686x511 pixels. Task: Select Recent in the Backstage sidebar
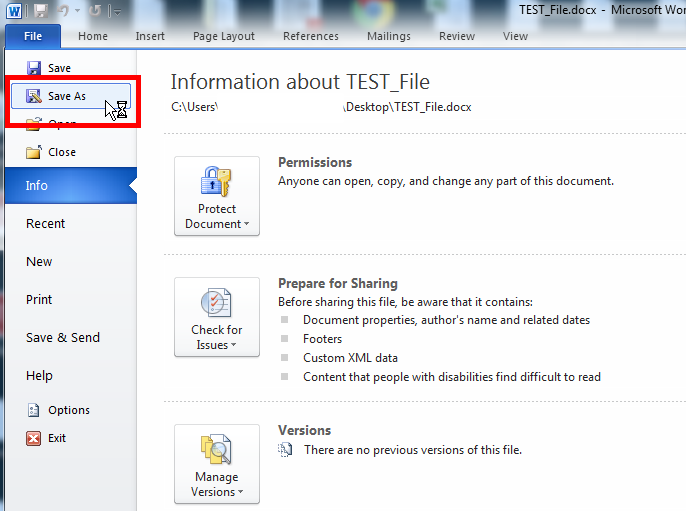46,224
